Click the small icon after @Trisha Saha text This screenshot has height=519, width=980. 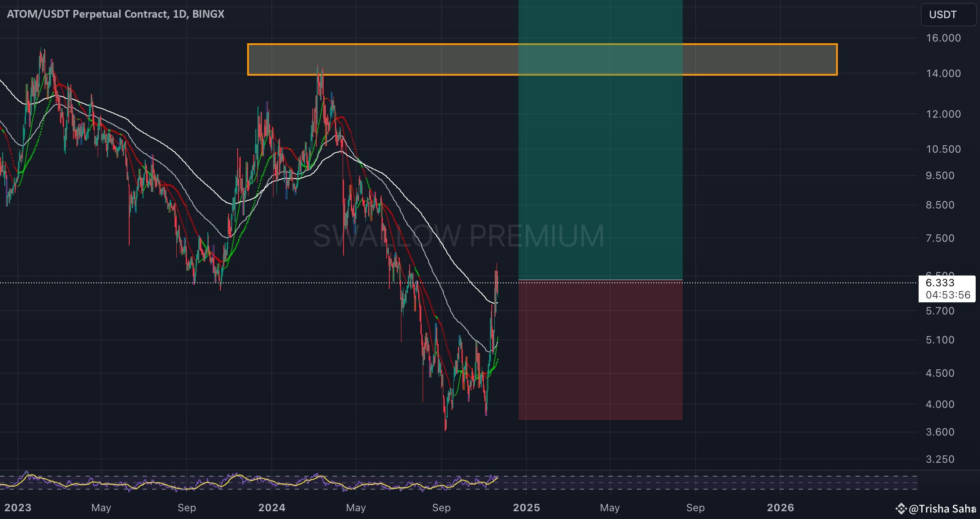click(x=973, y=509)
